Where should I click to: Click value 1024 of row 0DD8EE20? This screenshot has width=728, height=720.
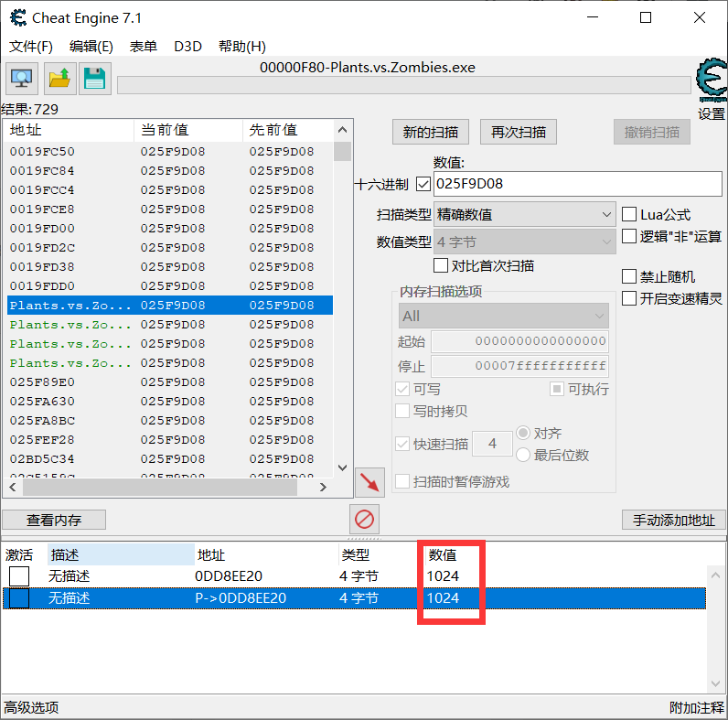[443, 576]
